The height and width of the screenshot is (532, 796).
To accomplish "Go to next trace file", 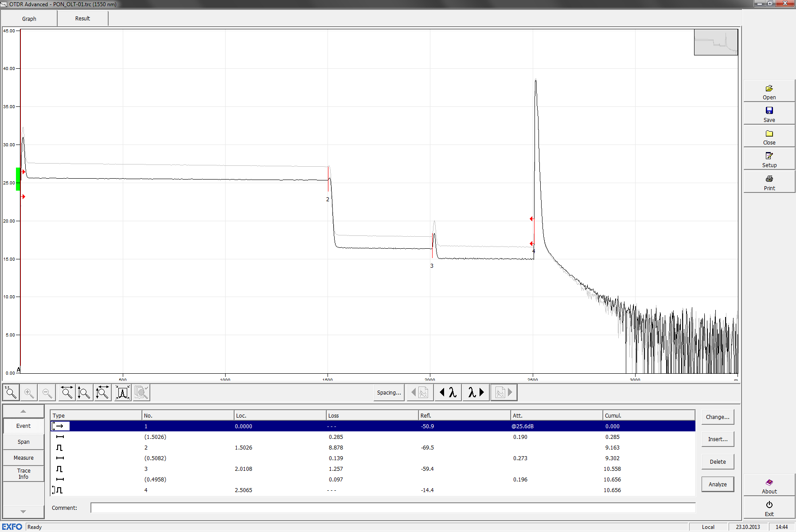I will [x=504, y=392].
